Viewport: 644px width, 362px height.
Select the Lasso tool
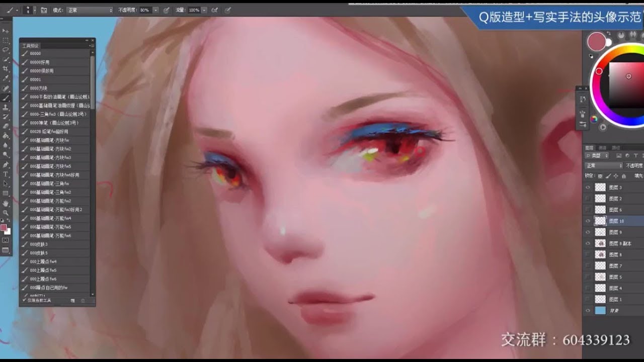click(x=6, y=50)
